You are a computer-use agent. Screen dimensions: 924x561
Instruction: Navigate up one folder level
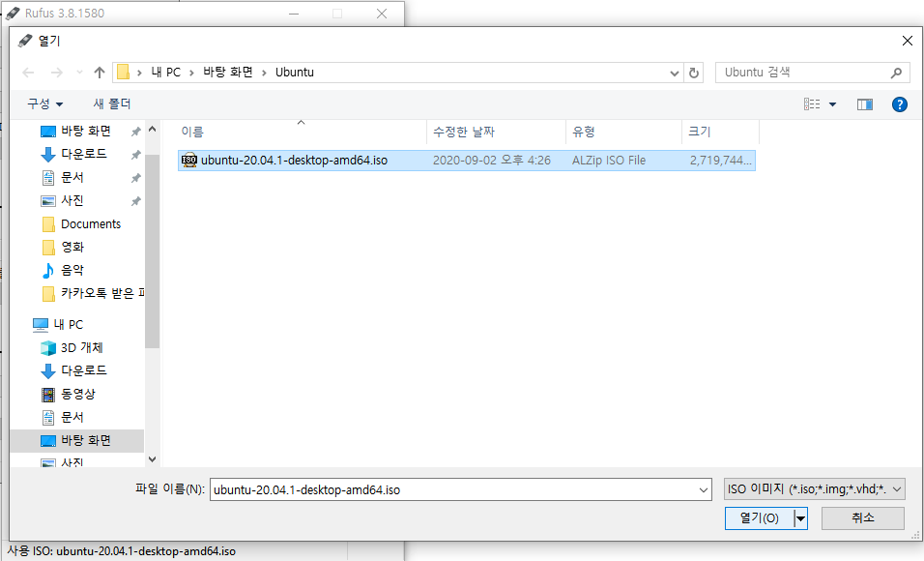[x=99, y=73]
